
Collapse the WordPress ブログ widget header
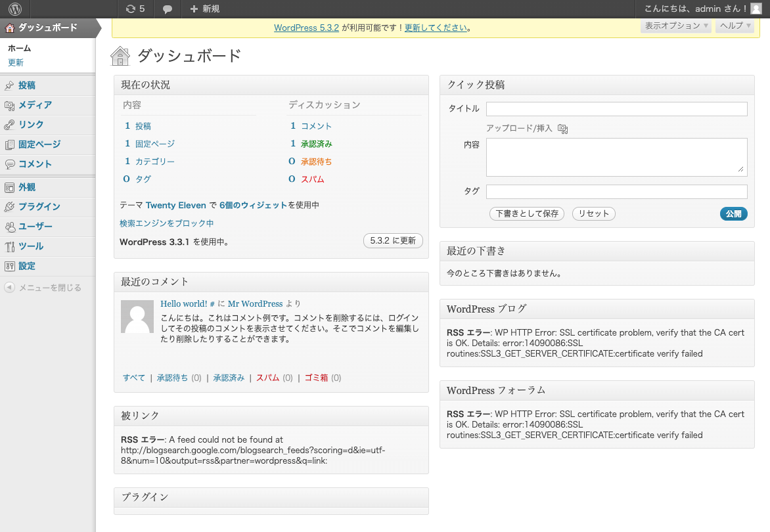click(x=597, y=309)
